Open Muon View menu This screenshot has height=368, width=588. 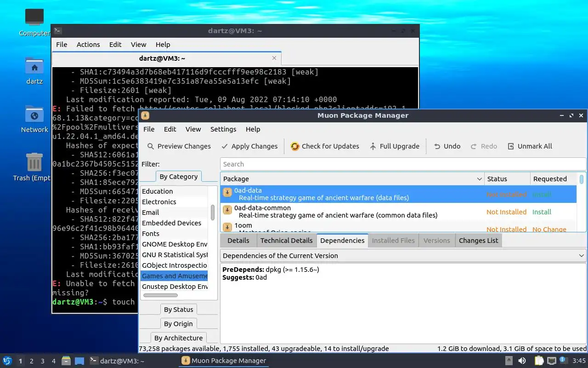coord(193,129)
